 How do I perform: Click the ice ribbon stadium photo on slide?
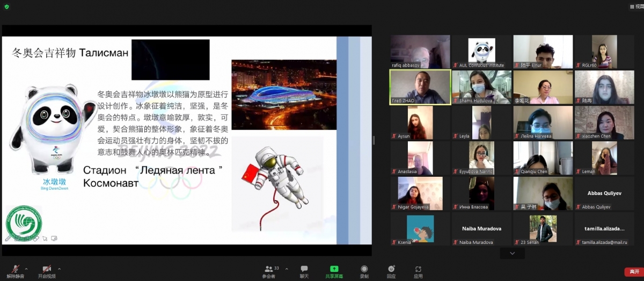(x=284, y=95)
